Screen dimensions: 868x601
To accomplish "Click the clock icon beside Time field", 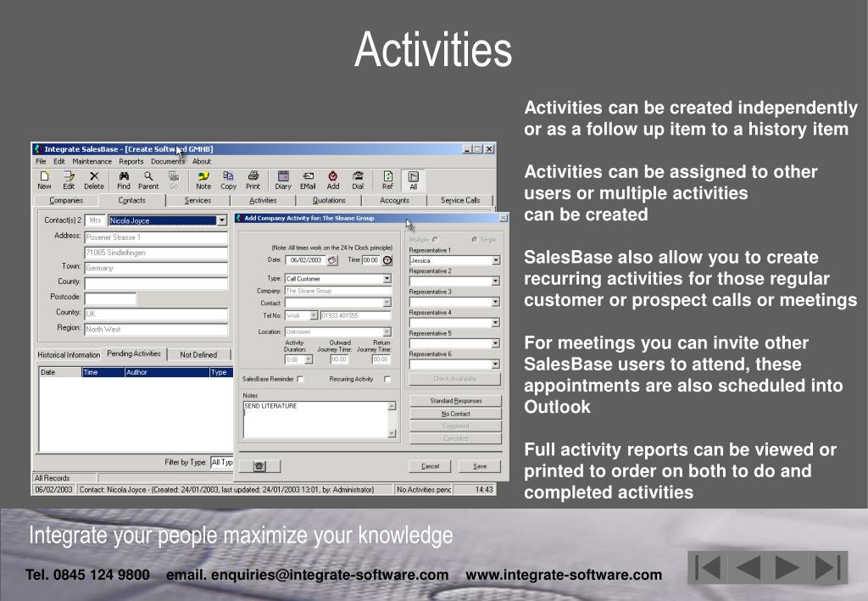I will tap(387, 260).
